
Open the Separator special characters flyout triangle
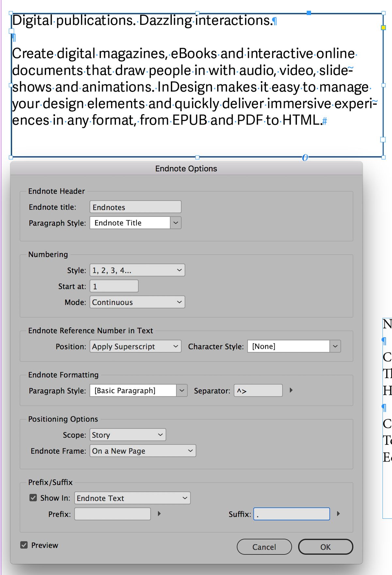[x=291, y=390]
